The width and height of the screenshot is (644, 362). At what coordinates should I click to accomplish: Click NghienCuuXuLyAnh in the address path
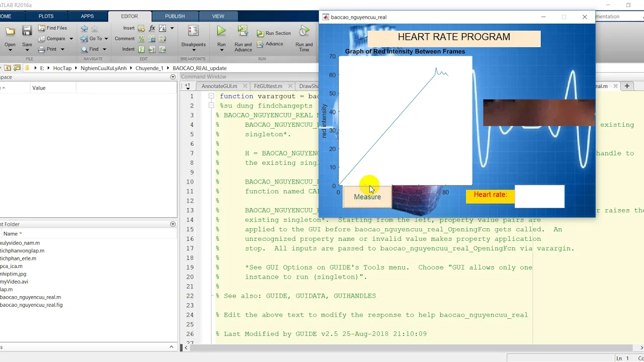point(103,68)
